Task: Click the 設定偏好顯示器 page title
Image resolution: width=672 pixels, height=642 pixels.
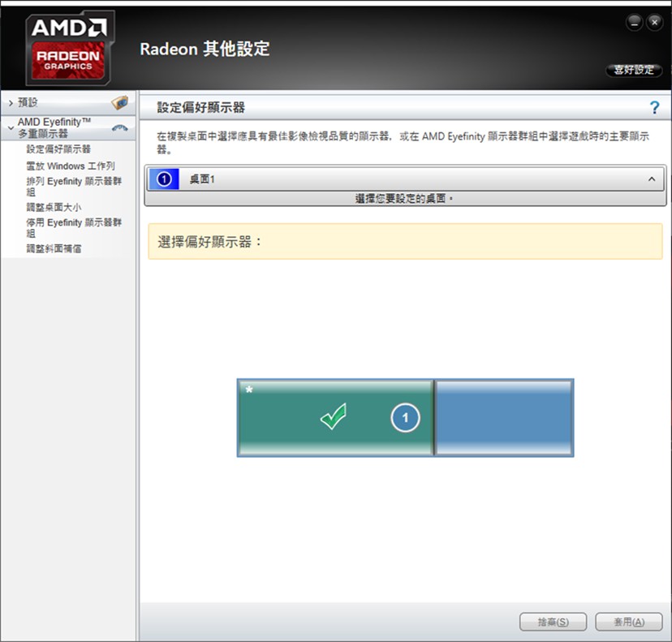Action: pos(200,107)
